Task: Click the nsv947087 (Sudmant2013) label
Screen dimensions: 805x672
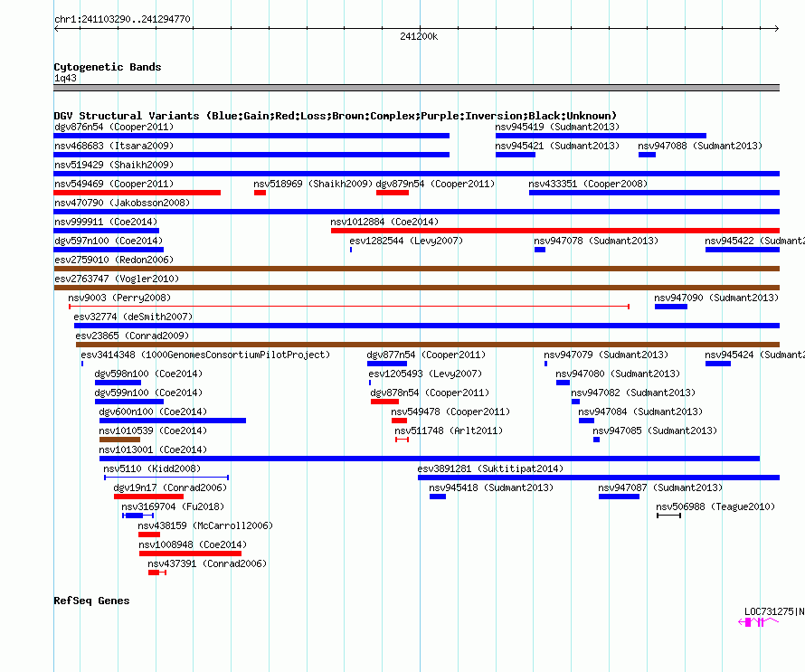Action: 660,487
